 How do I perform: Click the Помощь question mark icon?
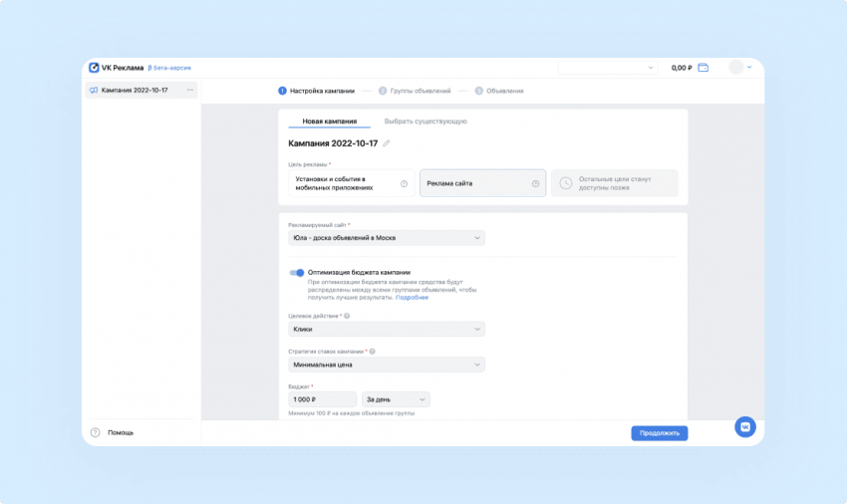pyautogui.click(x=96, y=432)
